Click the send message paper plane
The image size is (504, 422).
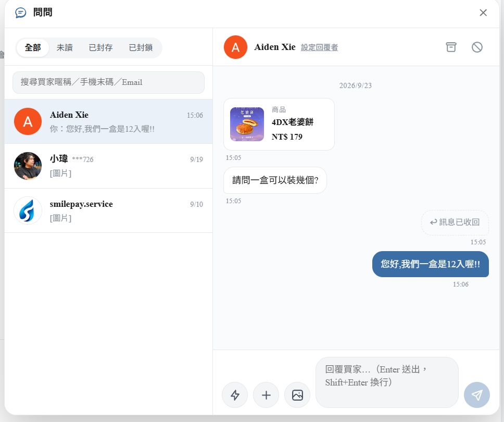pos(477,395)
